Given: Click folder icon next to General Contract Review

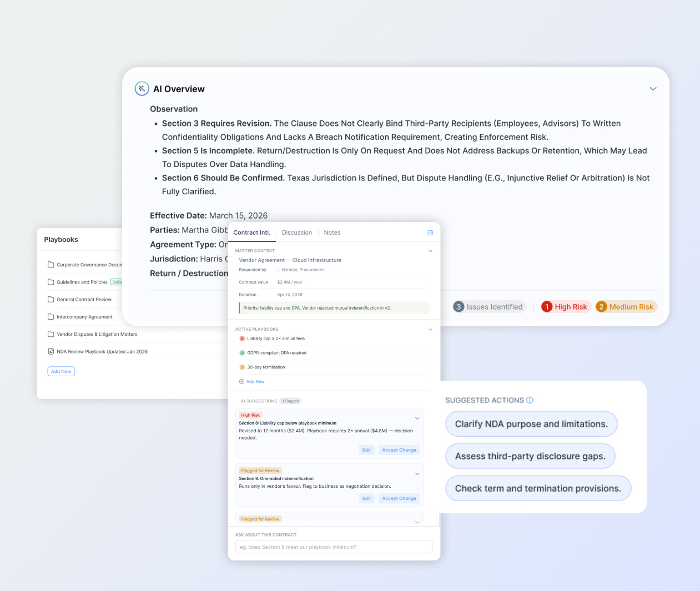Looking at the screenshot, I should coord(51,299).
